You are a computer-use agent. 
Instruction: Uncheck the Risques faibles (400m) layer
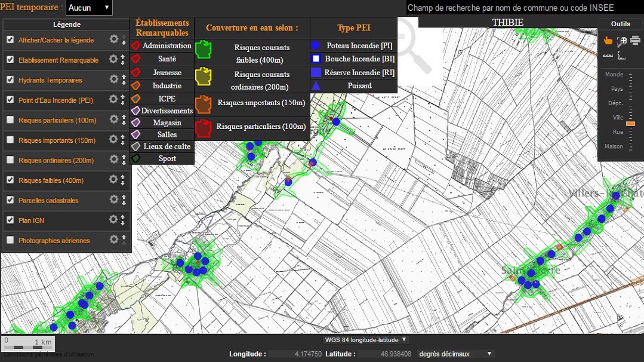tap(10, 180)
